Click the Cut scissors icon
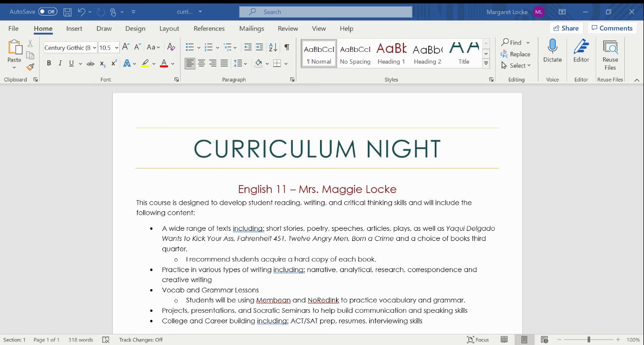Image resolution: width=644 pixels, height=345 pixels. click(30, 44)
